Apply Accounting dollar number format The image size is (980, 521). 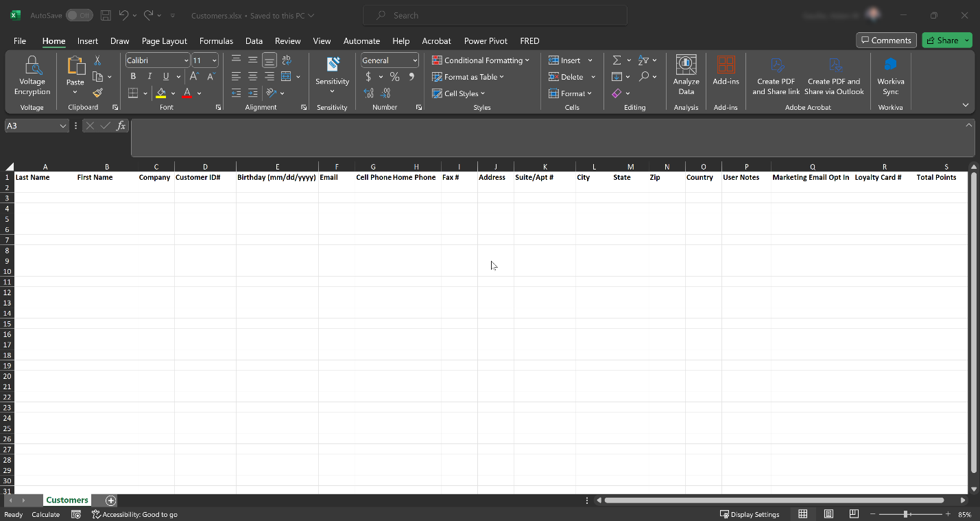[368, 76]
